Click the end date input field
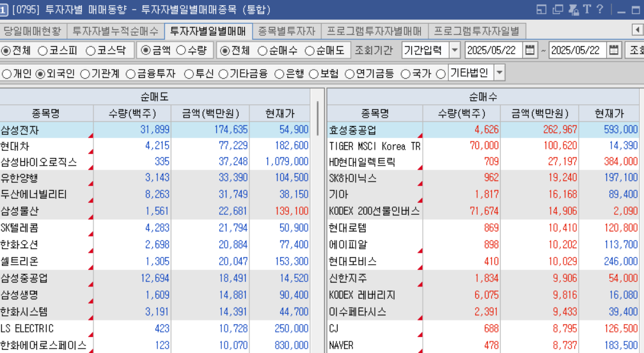The width and height of the screenshot is (644, 353). coord(578,51)
